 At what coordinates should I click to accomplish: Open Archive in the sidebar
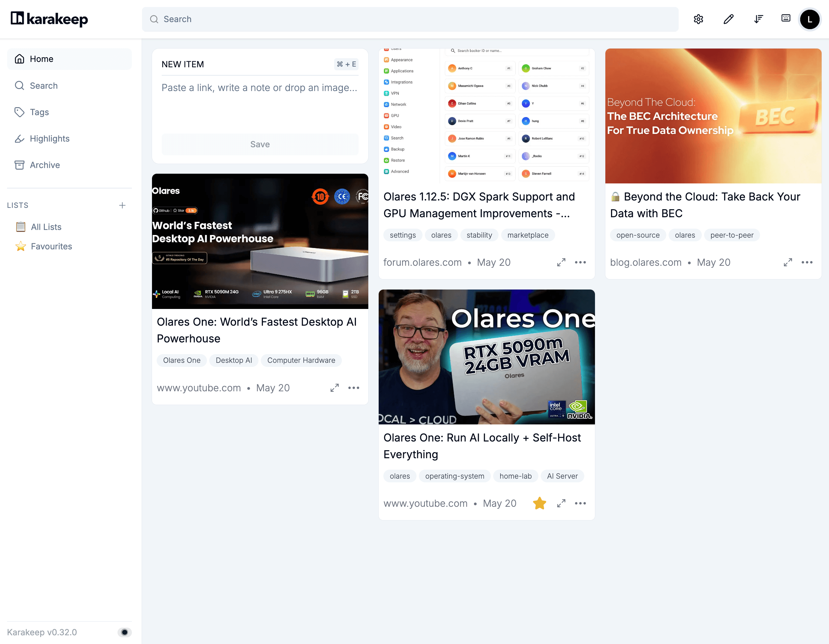(69, 165)
